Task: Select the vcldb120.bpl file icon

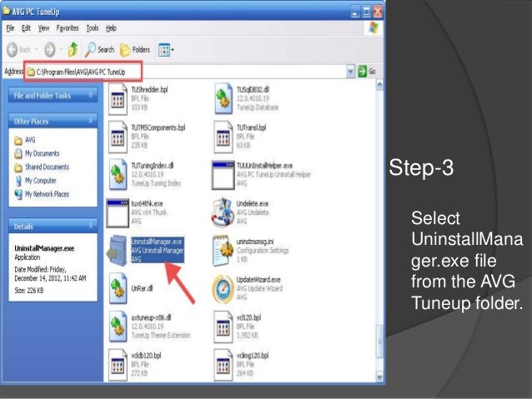Action: (118, 365)
